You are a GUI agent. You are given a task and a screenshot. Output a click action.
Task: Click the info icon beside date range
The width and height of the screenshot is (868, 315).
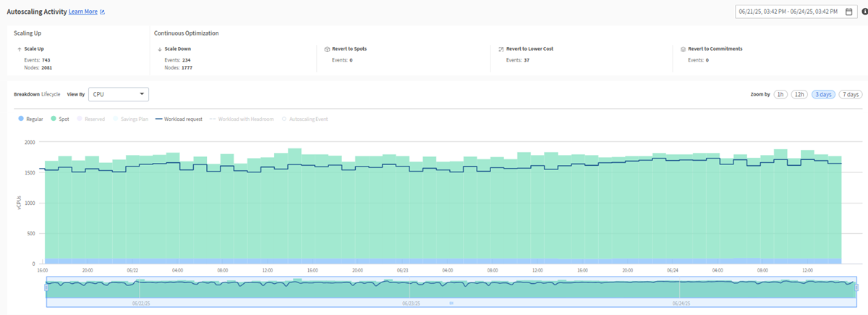pyautogui.click(x=864, y=12)
